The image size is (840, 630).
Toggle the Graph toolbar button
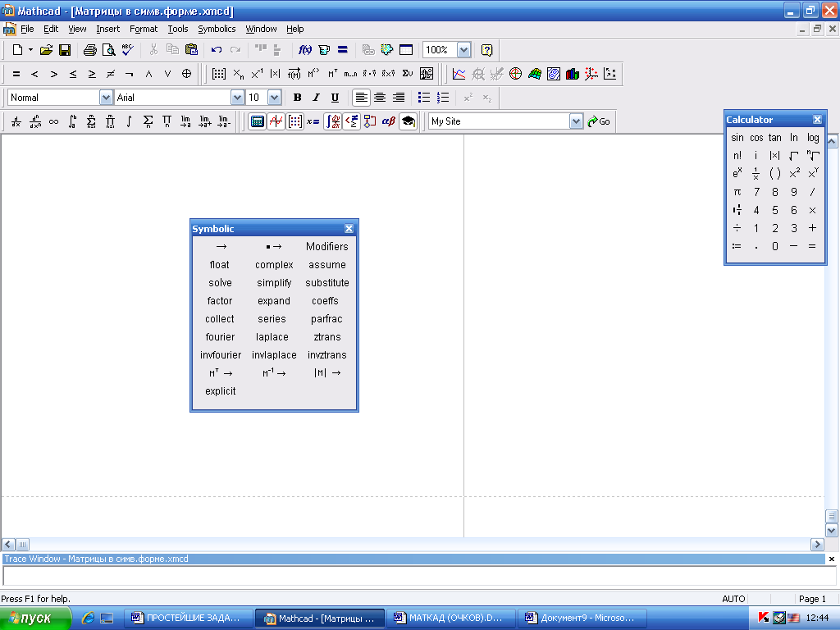276,121
